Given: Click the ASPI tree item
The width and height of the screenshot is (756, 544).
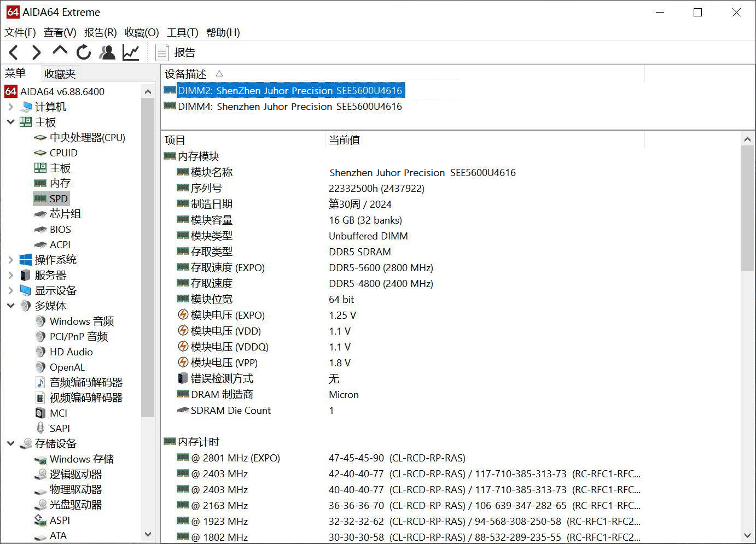Looking at the screenshot, I should [52, 520].
